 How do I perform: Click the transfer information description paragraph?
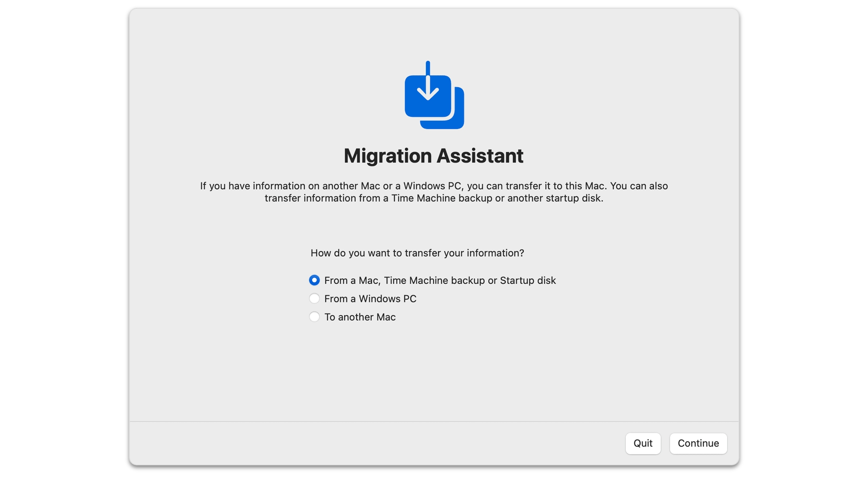coord(433,192)
